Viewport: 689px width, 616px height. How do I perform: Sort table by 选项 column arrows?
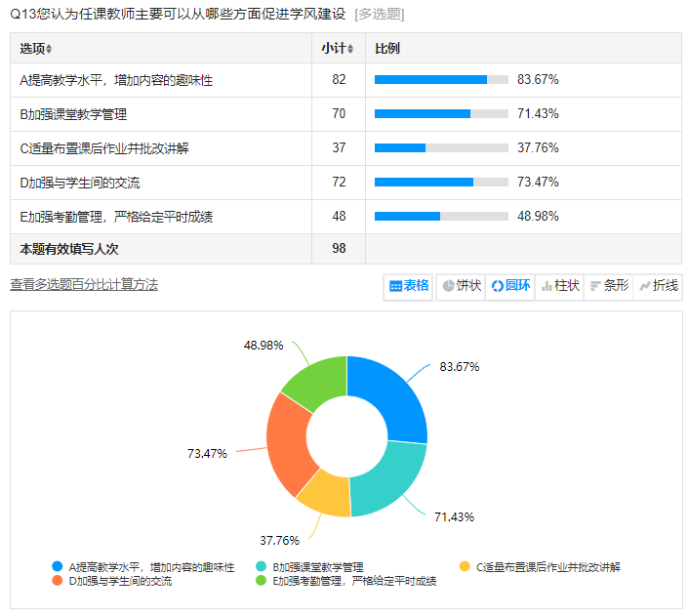pos(49,49)
